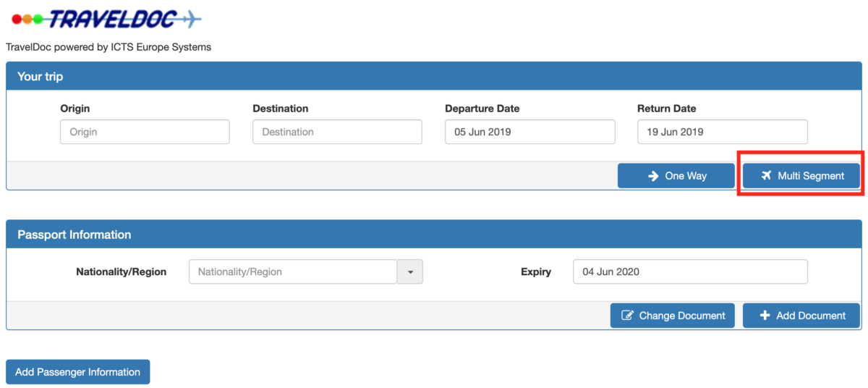Viewport: 868px width, 388px height.
Task: Click inside the Nationality/Region text box
Action: pos(292,272)
